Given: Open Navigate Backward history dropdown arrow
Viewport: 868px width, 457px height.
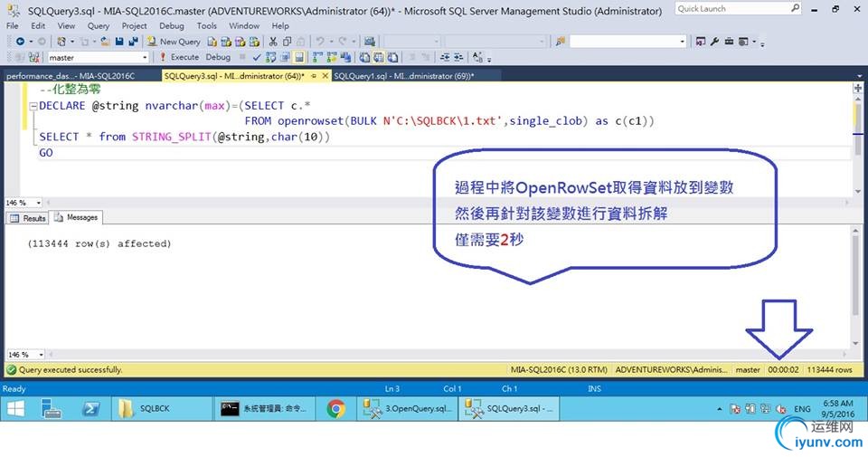Looking at the screenshot, I should pyautogui.click(x=31, y=42).
